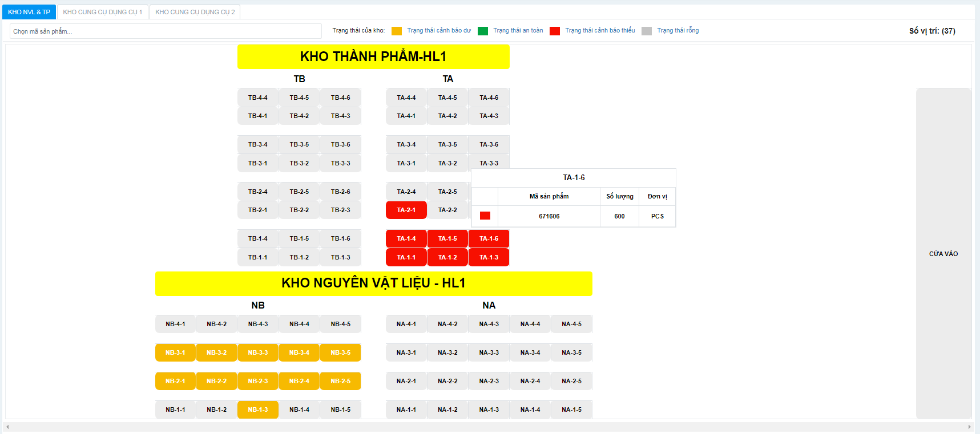Click empty slot NA-4-5
Viewport: 980px width, 434px height.
(x=571, y=324)
